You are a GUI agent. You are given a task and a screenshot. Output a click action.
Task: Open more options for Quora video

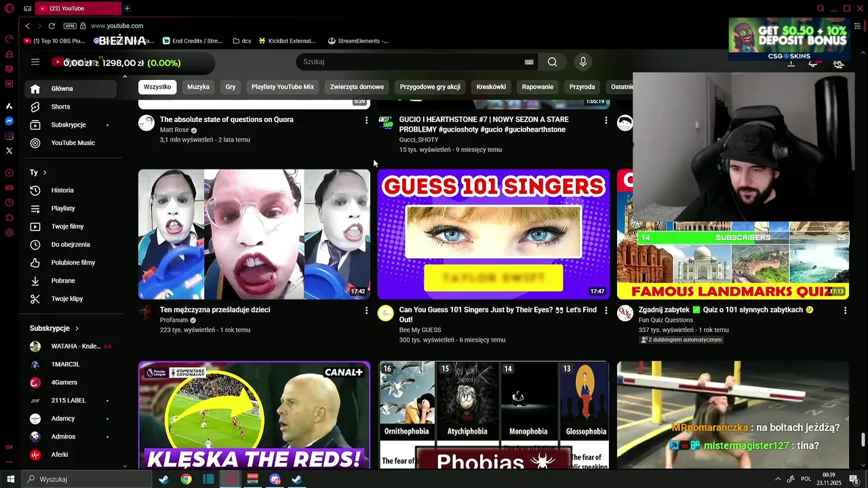click(x=366, y=120)
